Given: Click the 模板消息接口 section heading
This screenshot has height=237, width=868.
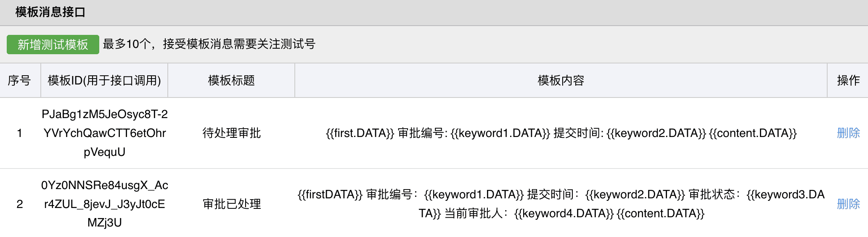Looking at the screenshot, I should tap(50, 12).
